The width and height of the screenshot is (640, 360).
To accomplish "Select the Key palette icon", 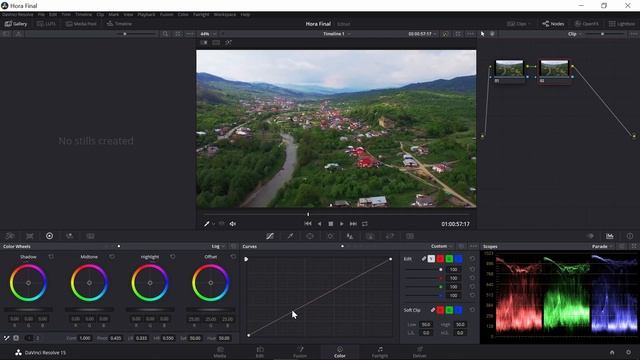I will click(370, 236).
